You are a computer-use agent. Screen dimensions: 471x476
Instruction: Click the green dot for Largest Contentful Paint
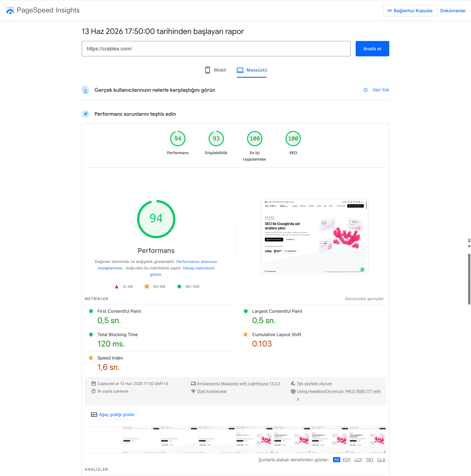click(246, 311)
